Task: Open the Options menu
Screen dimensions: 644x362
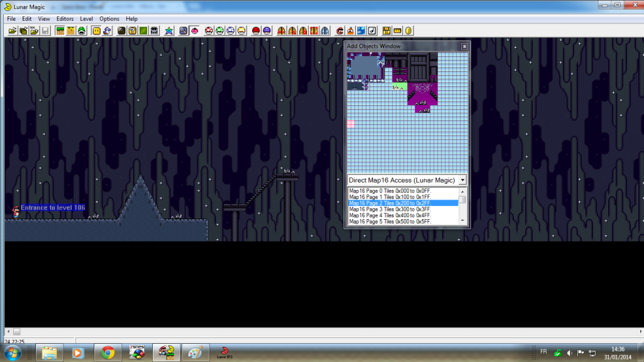Action: click(x=109, y=19)
